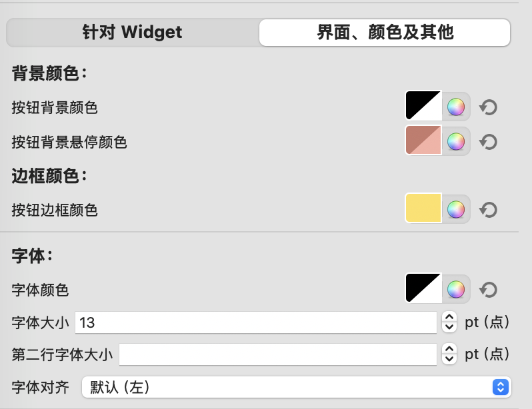Click the yellow 按钮边框颜色 swatch

click(x=423, y=208)
